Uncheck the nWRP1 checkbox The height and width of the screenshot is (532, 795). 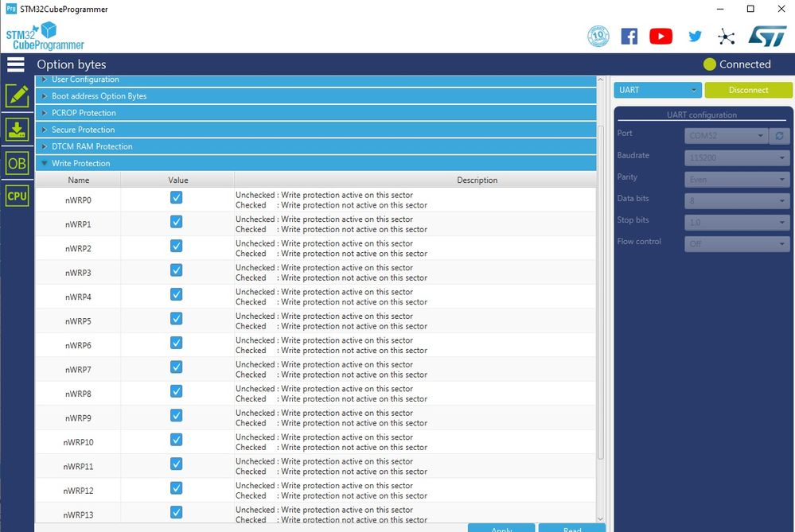[176, 222]
